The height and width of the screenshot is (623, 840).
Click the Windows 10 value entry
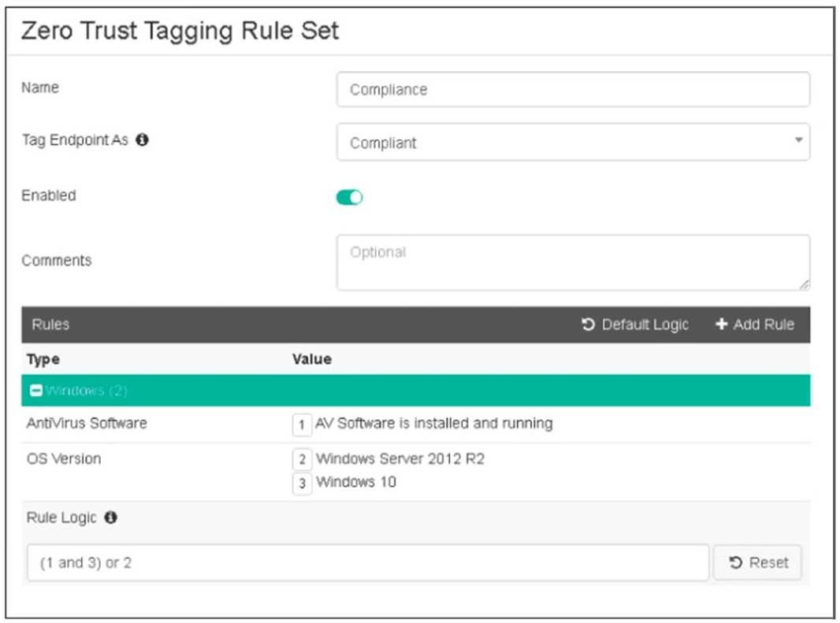tap(355, 482)
